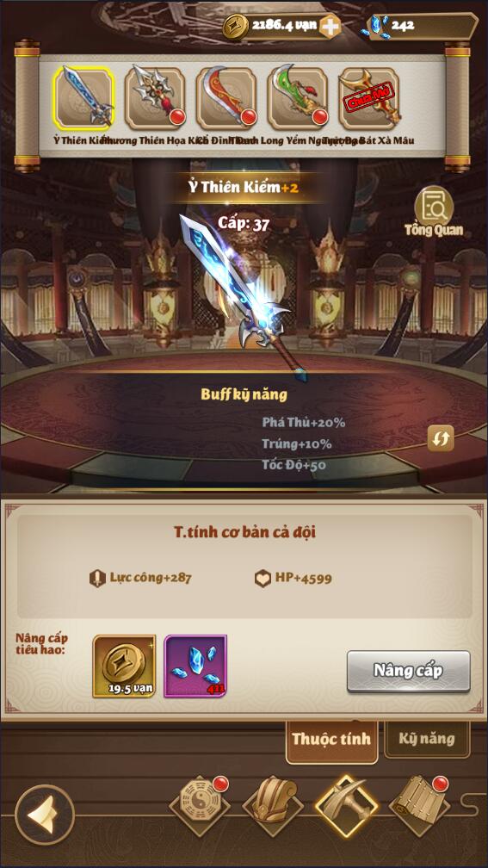Viewport: 488px width, 868px height.
Task: Open the golden helmet equipment icon
Action: pyautogui.click(x=274, y=805)
